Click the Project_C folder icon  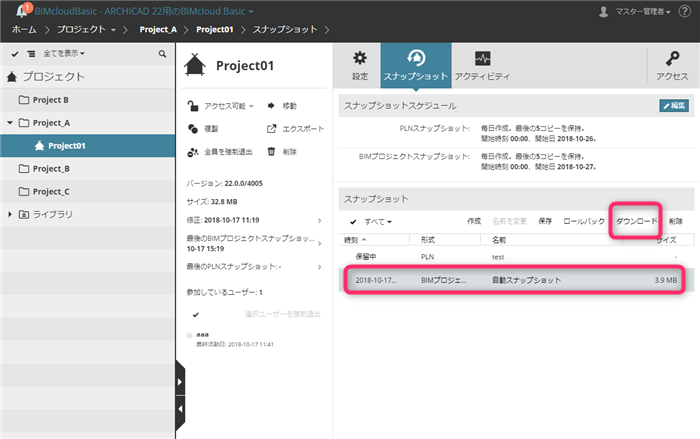[24, 191]
